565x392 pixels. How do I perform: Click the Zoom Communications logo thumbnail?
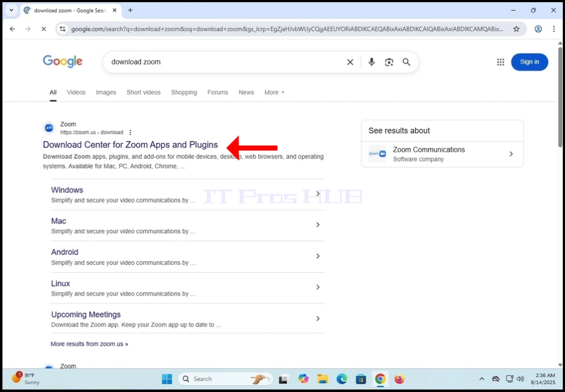[377, 154]
